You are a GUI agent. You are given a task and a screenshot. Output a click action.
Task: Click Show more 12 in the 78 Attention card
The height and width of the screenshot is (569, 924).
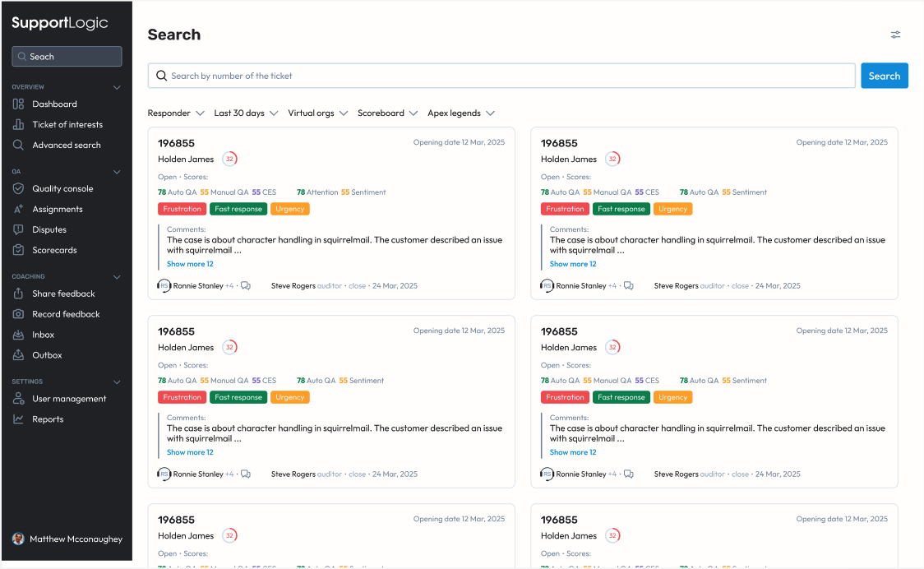[190, 264]
